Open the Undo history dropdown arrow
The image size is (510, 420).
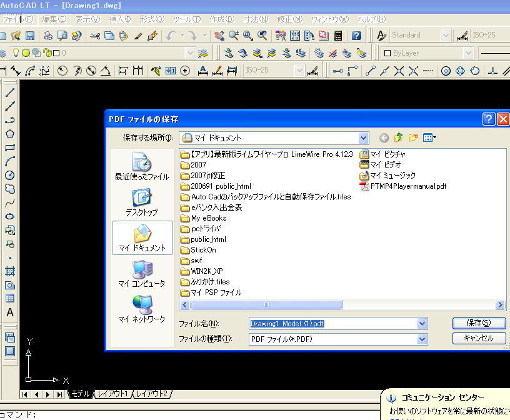182,36
